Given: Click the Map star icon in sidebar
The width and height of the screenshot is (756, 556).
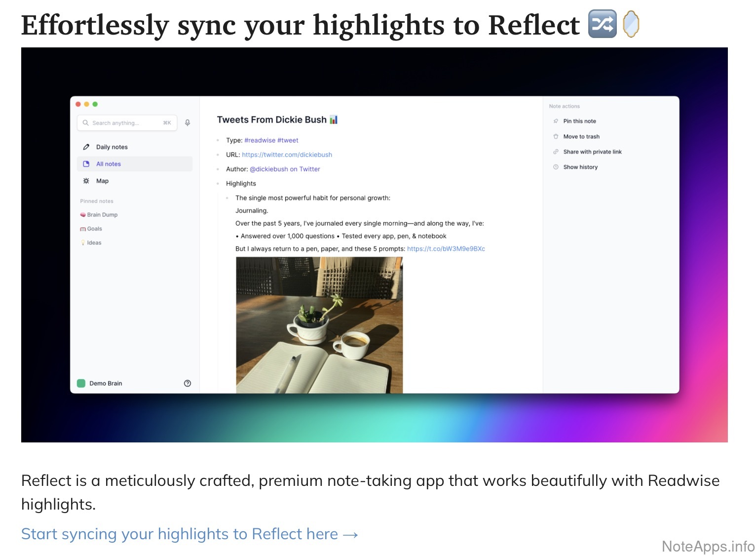Looking at the screenshot, I should 86,181.
